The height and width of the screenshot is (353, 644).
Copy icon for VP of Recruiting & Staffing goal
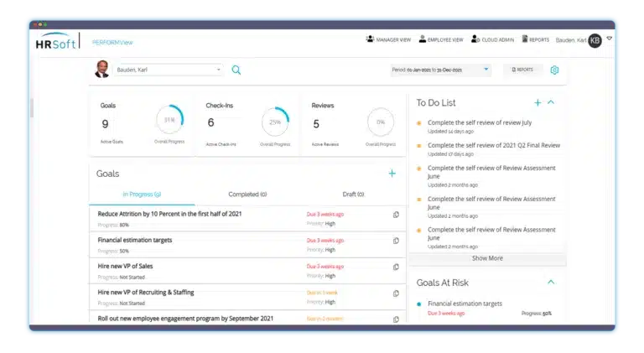[x=396, y=293]
